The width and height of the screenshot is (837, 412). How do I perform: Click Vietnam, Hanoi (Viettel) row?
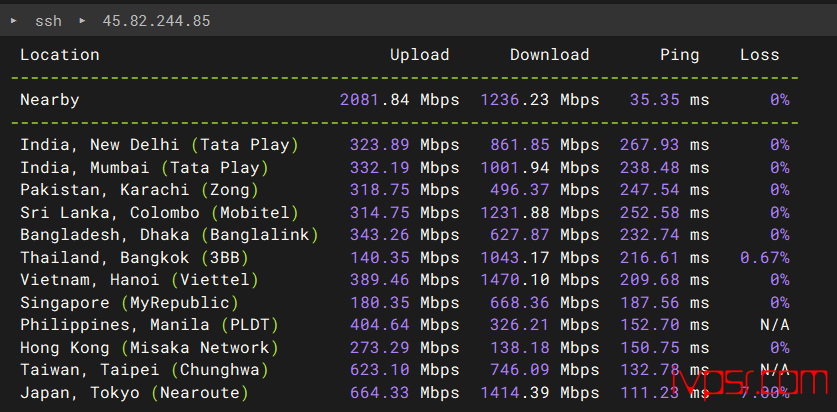click(x=405, y=280)
